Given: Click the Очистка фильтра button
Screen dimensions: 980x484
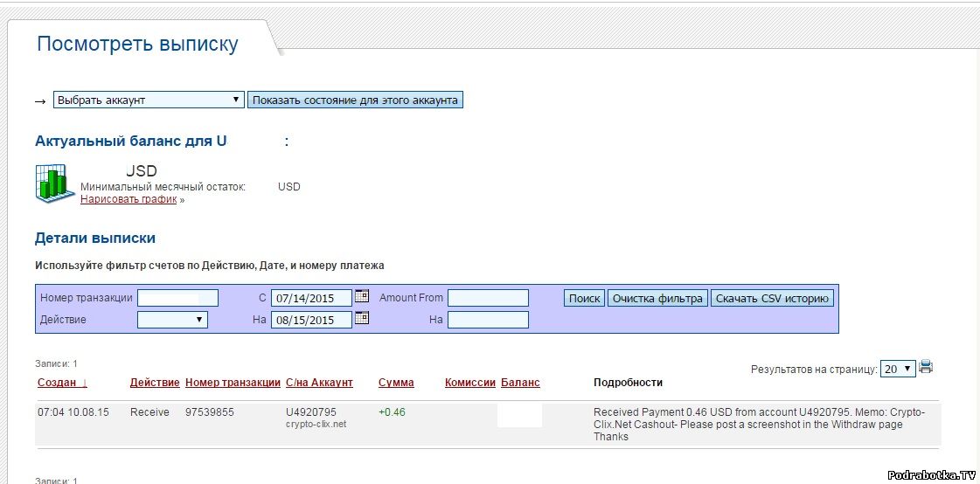Looking at the screenshot, I should pos(657,298).
